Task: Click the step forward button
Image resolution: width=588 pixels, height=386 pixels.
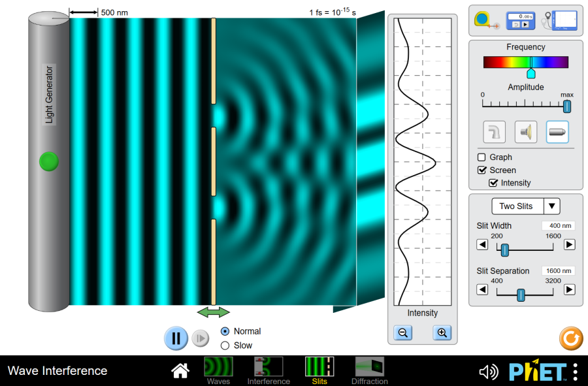Action: 201,338
